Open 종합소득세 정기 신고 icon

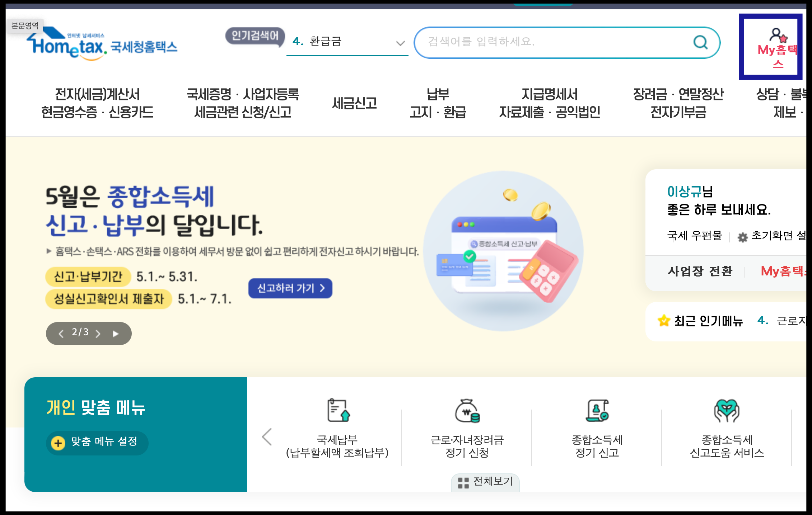(x=597, y=411)
